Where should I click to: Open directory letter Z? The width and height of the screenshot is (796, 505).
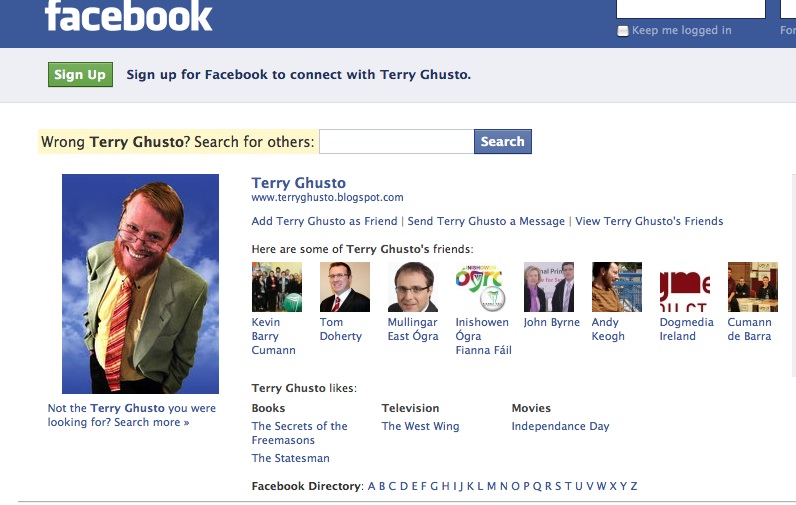634,486
